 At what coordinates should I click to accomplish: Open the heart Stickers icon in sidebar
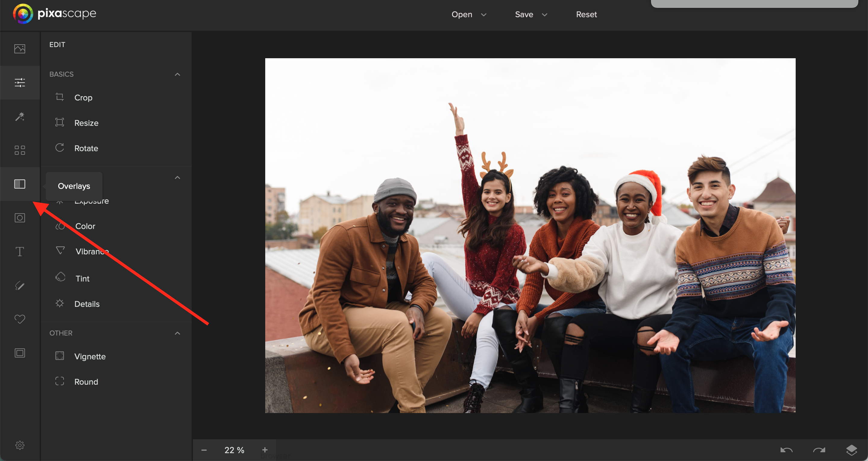click(x=20, y=319)
